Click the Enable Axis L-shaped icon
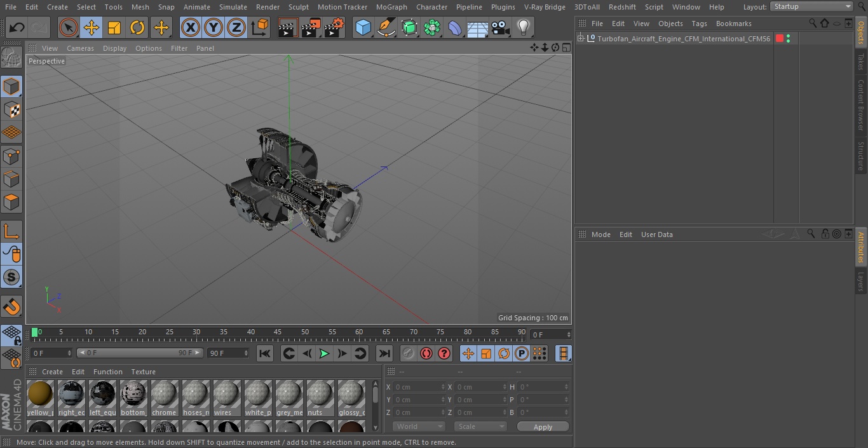Viewport: 868px width, 448px height. [x=11, y=231]
